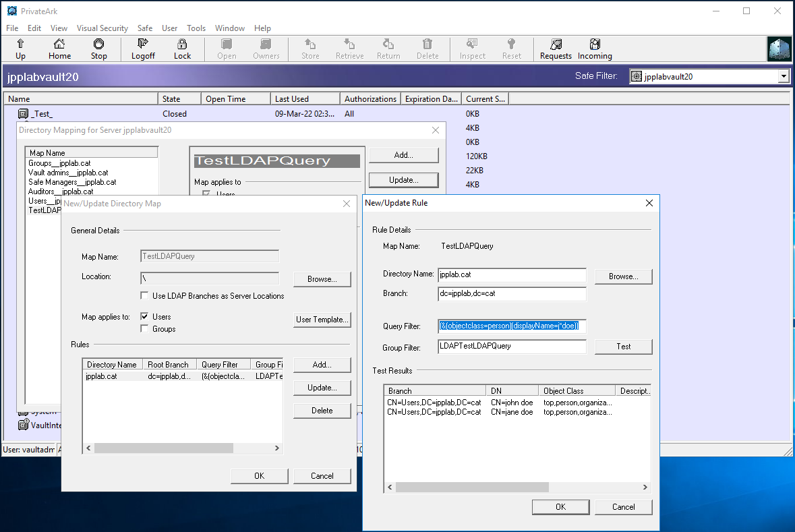Enable the Groups checkbox under Map applies to
The image size is (795, 532).
pos(144,329)
